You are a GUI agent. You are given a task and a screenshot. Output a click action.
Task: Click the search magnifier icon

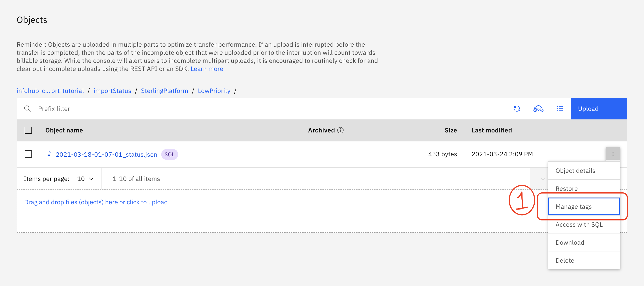tap(27, 109)
